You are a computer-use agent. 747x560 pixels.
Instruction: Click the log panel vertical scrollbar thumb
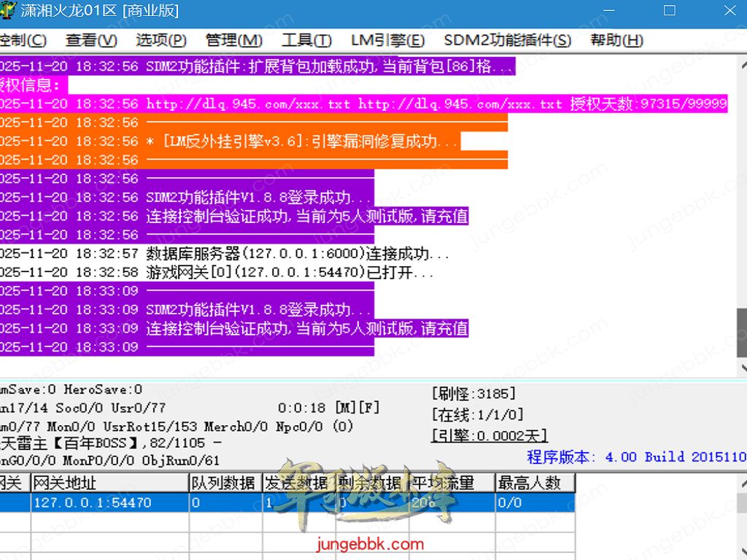[x=741, y=331]
